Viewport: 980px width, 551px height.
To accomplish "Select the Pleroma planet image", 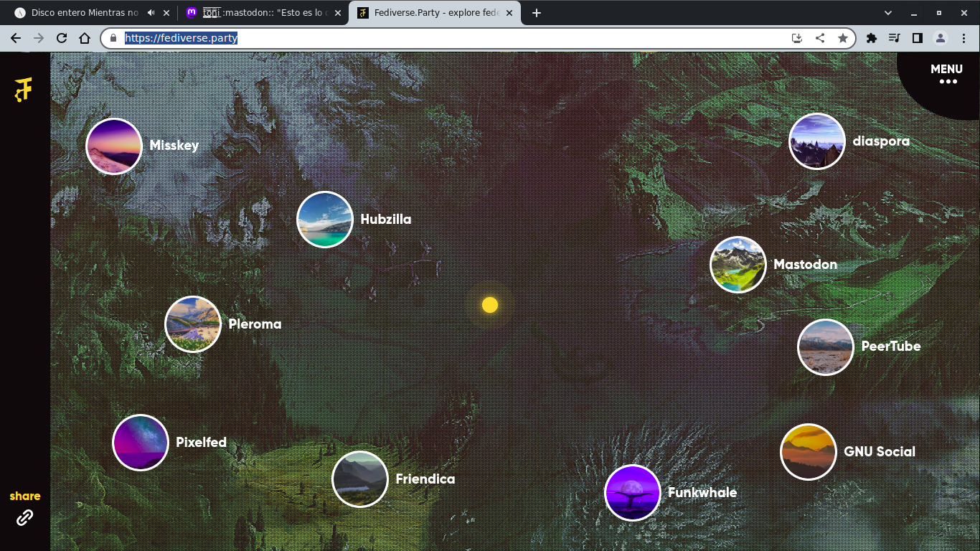I will click(193, 324).
